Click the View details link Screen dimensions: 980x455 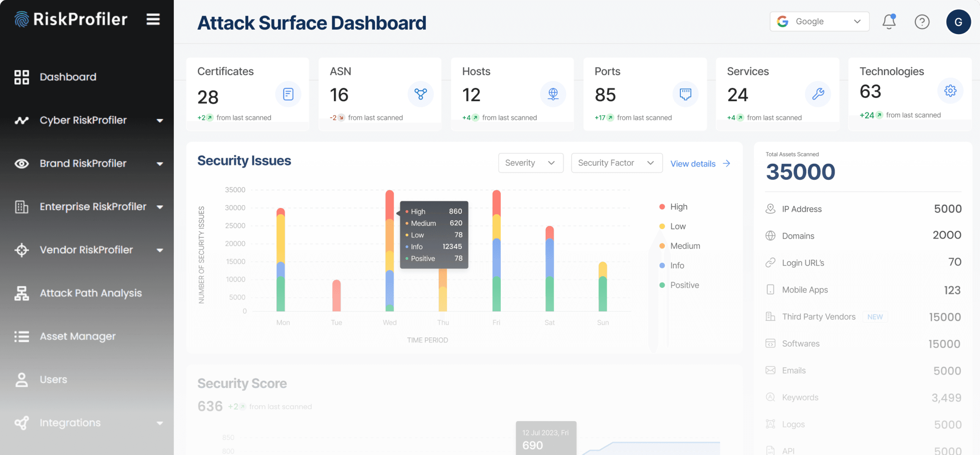coord(700,164)
